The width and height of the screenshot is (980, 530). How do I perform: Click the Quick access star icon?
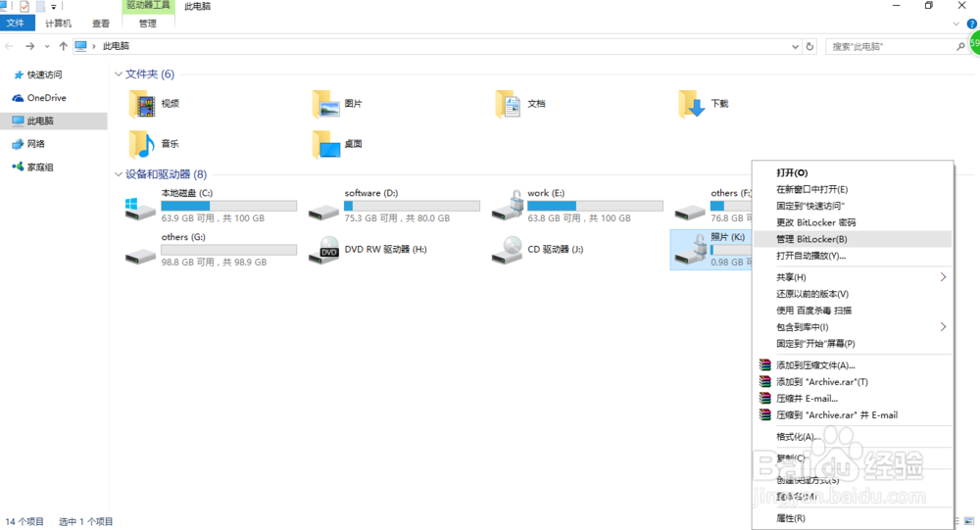click(x=18, y=75)
